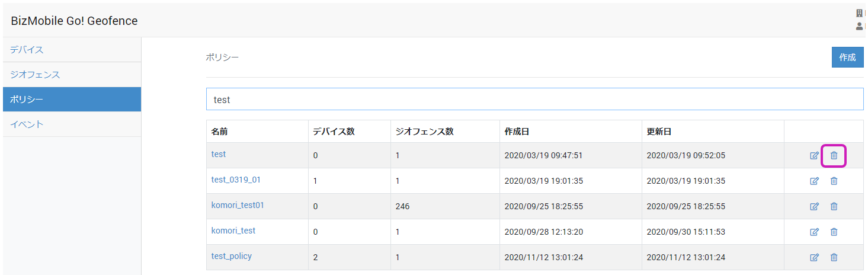Open edit icon for komori_test01

pos(814,206)
